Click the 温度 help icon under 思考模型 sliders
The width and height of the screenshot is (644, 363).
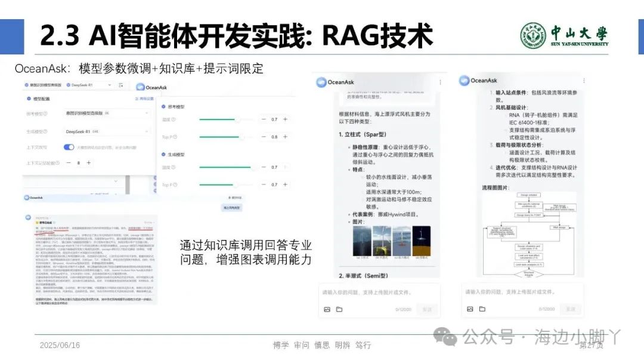[x=174, y=119]
